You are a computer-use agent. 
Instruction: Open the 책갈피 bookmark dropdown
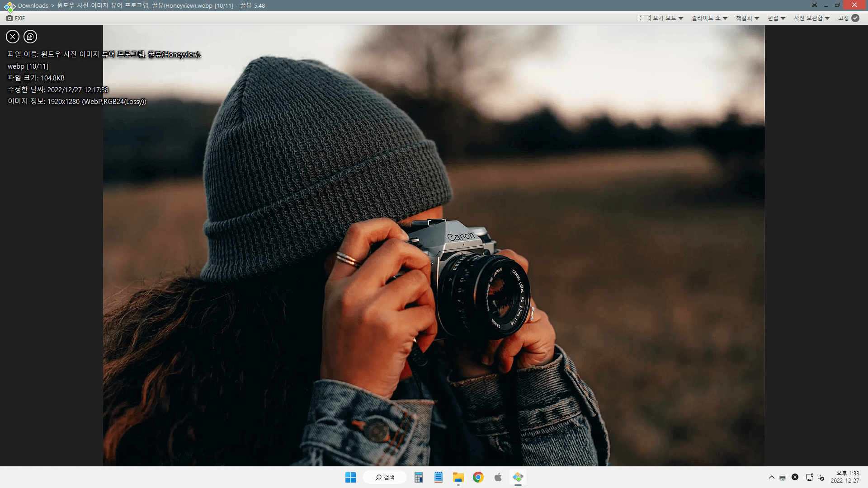(747, 18)
